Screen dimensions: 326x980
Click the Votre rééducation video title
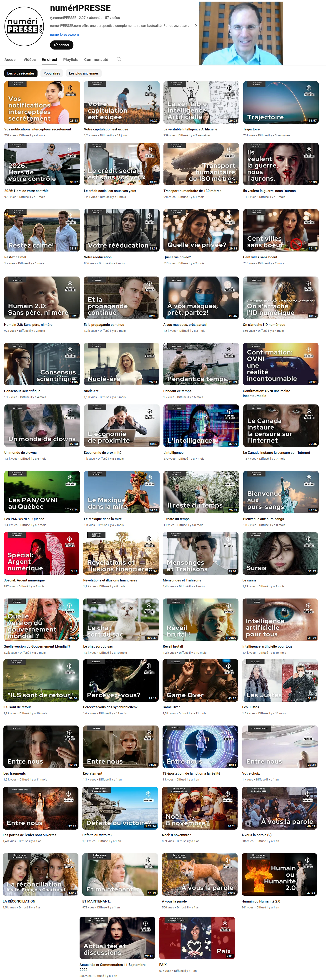coord(98,257)
